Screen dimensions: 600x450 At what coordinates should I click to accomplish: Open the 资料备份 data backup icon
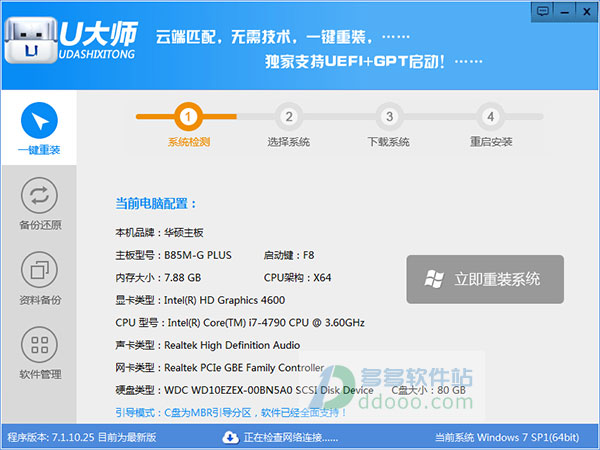pos(39,270)
